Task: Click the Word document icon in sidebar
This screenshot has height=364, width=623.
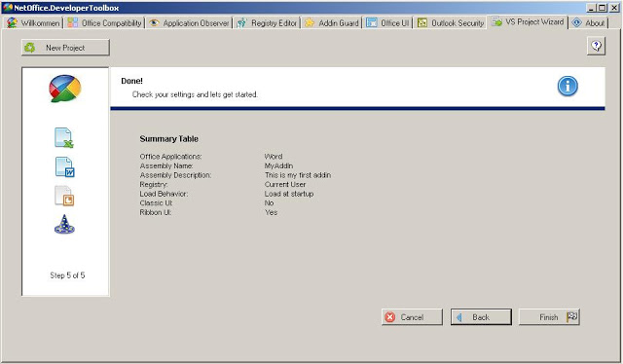Action: tap(65, 166)
